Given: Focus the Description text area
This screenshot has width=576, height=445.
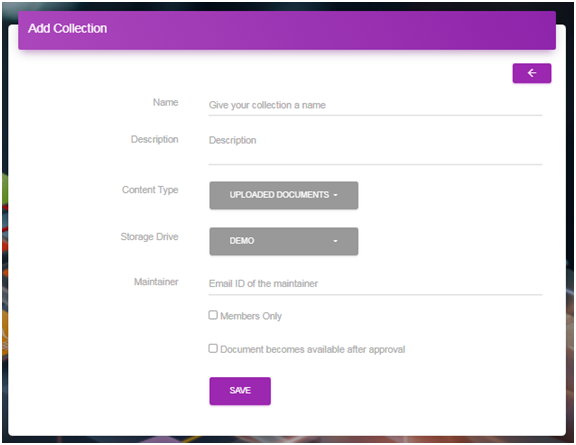Looking at the screenshot, I should coord(375,149).
